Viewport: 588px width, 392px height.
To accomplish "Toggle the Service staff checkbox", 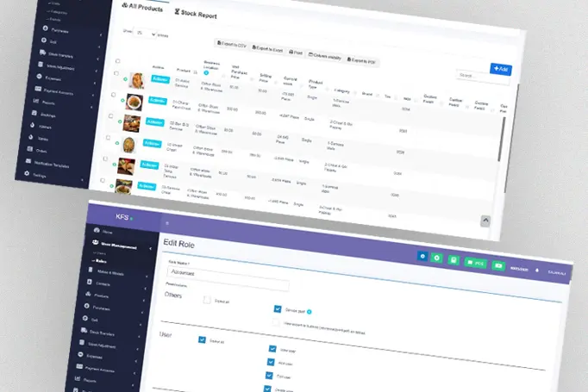I will tap(278, 308).
